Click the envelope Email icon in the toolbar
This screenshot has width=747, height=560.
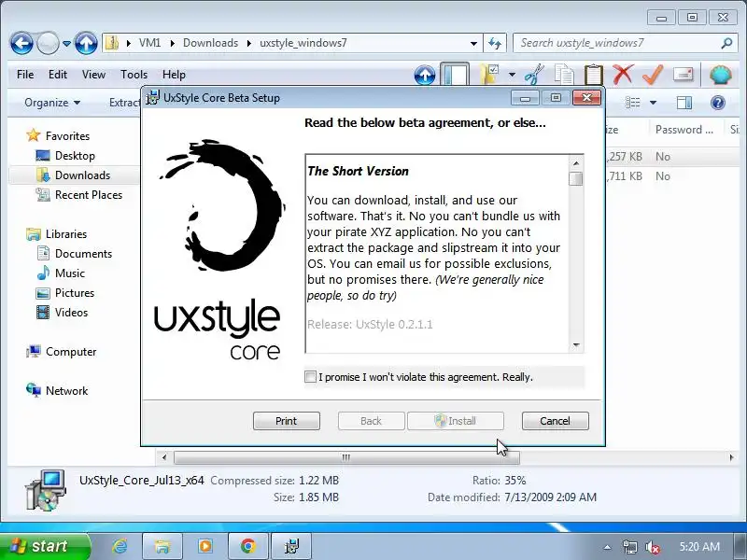683,75
